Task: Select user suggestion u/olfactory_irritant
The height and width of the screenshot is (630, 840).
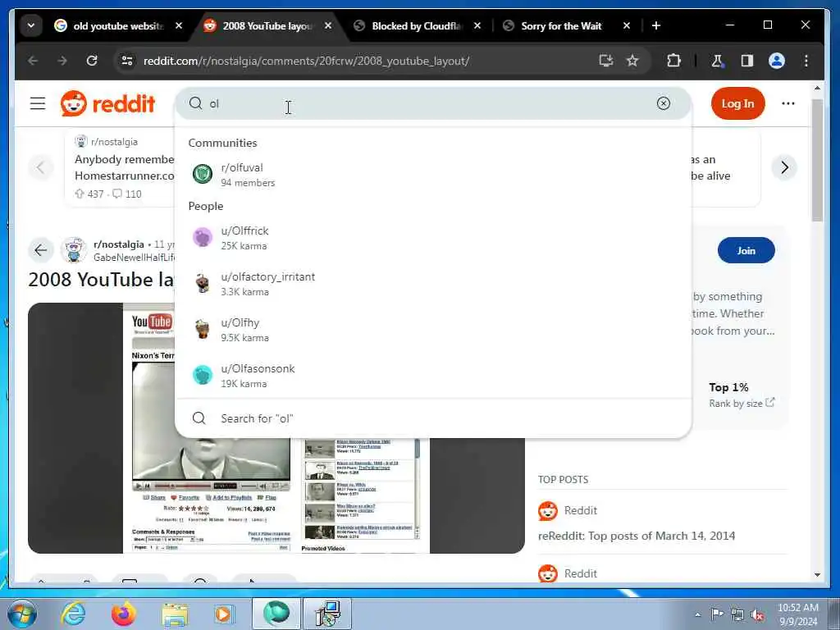Action: [433, 284]
